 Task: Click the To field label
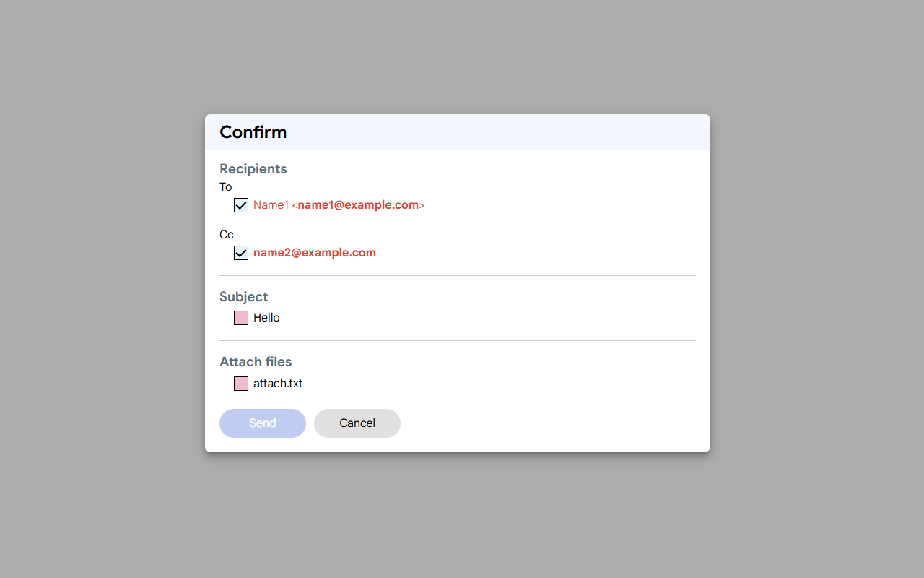click(x=226, y=187)
